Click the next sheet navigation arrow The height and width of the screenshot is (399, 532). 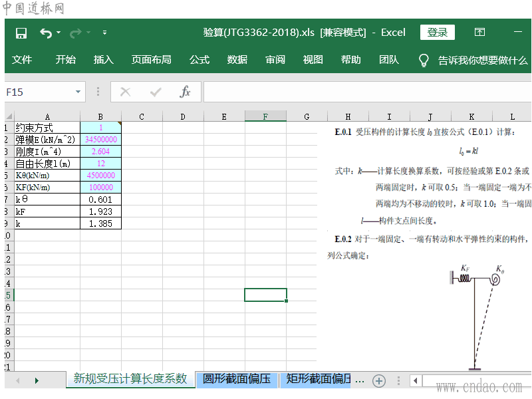click(x=37, y=380)
